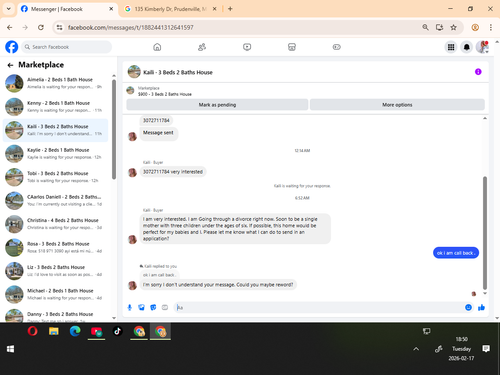Open Aimelia - 2 Beds 1 Bath House chat
The width and height of the screenshot is (500, 375).
pyautogui.click(x=56, y=83)
